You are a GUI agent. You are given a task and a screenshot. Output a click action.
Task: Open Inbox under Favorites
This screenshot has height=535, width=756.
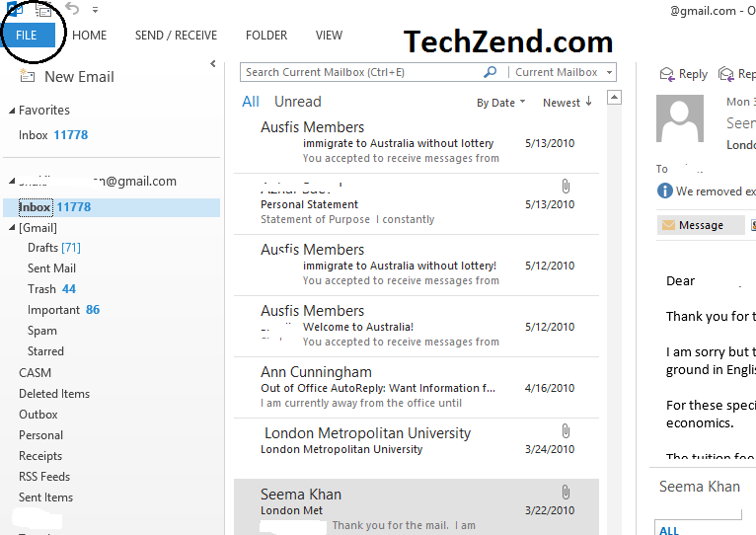click(53, 135)
